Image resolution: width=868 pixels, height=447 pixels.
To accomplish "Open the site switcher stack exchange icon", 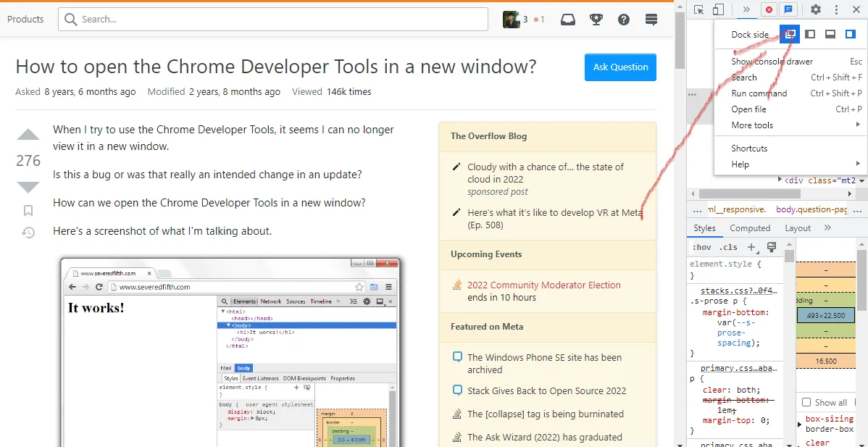I will tap(651, 20).
